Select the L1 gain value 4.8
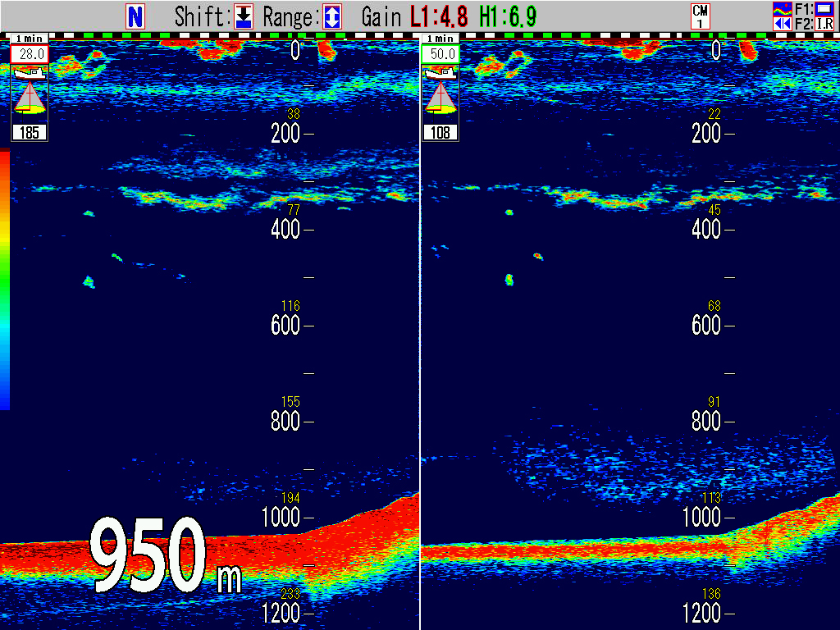The image size is (840, 630). tap(439, 17)
